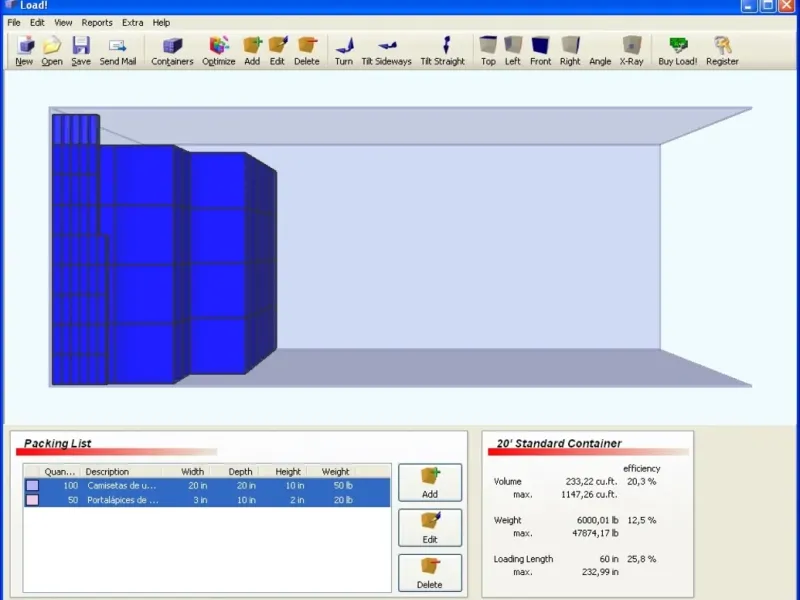Switch to the Front view
The height and width of the screenshot is (600, 800).
tap(540, 51)
